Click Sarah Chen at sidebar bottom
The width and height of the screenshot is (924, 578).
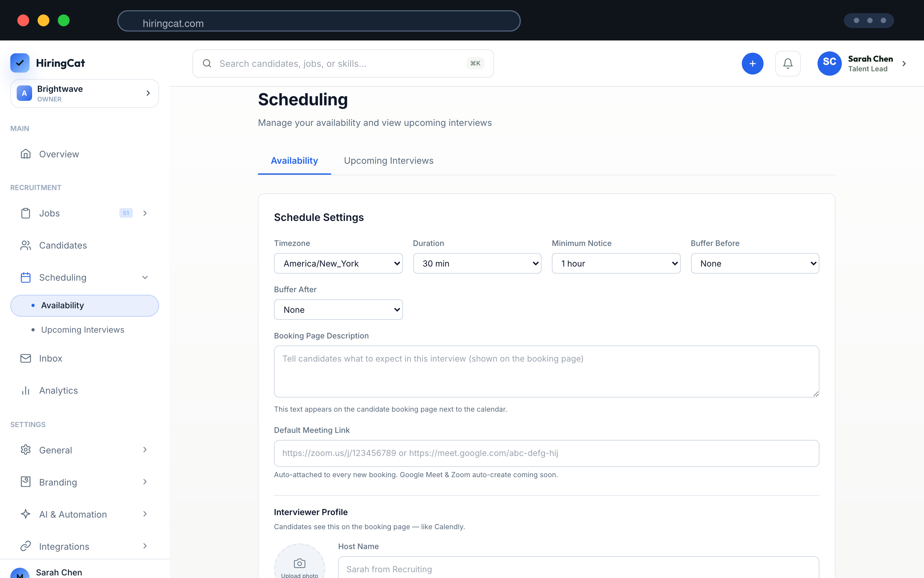[59, 572]
